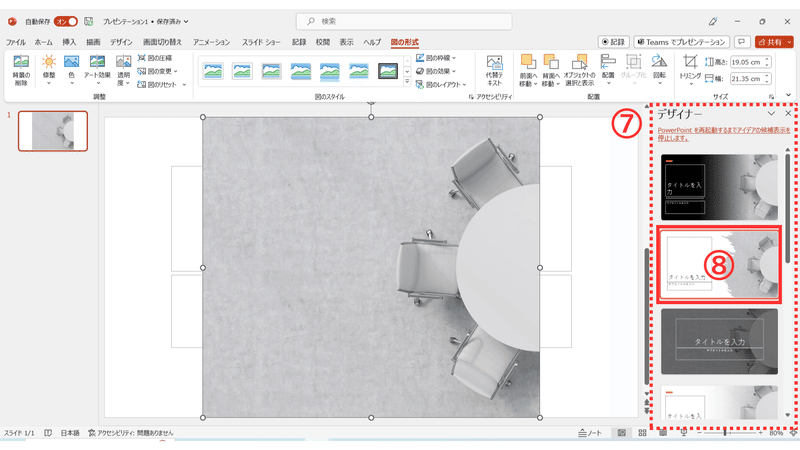
Task: Click Send Backward (背面へ移動)
Action: [x=551, y=70]
